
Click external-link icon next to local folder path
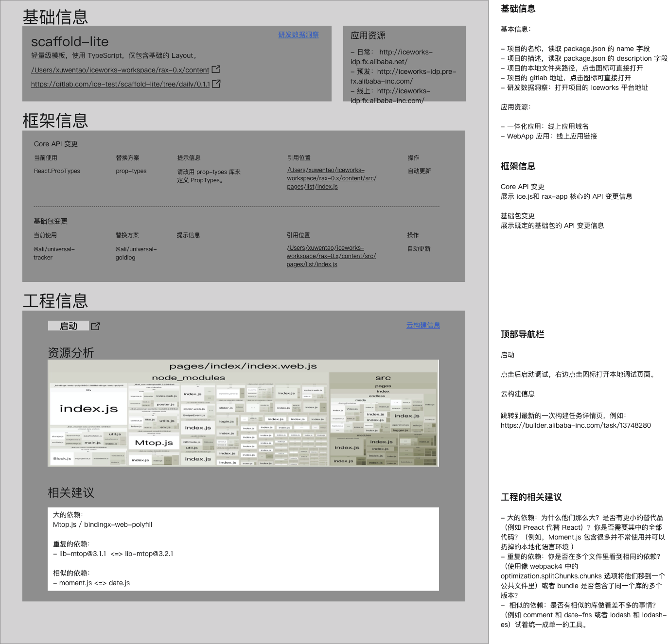(x=216, y=70)
